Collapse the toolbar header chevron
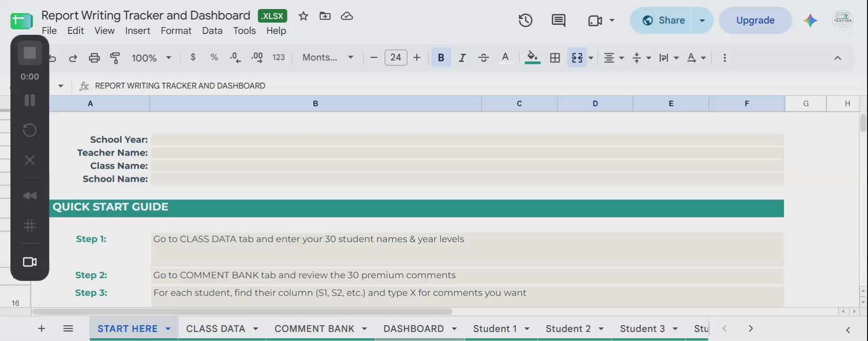The height and width of the screenshot is (341, 868). click(838, 58)
